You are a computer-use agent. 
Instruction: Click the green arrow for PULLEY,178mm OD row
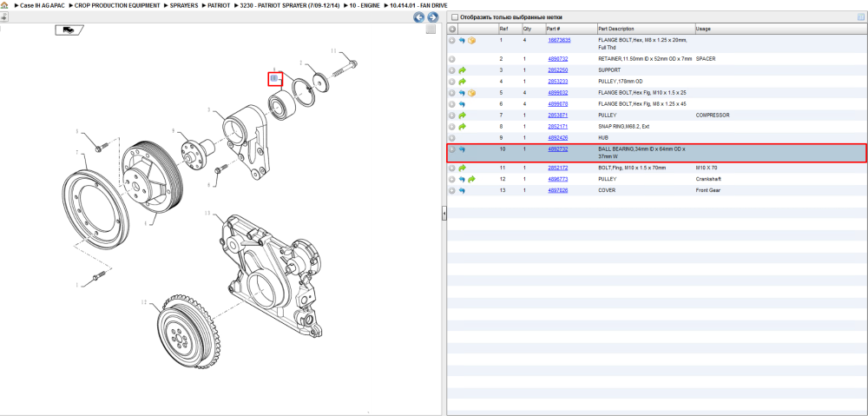click(x=463, y=82)
